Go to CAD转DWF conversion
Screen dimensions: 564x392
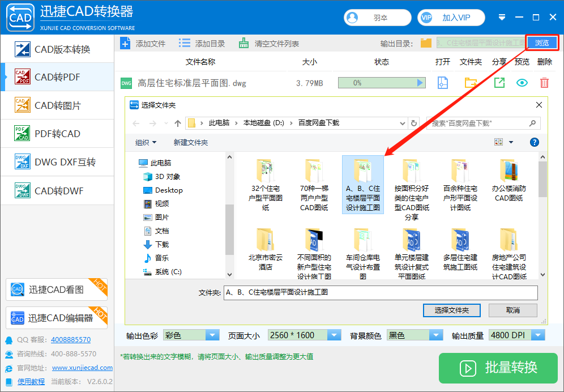coord(58,190)
